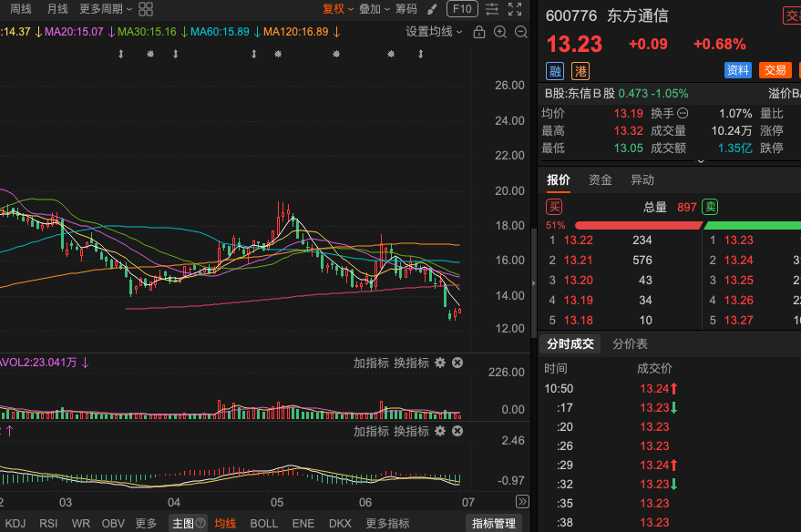801x532 pixels.
Task: Click the MA60:15.89 legend label
Action: [x=220, y=32]
